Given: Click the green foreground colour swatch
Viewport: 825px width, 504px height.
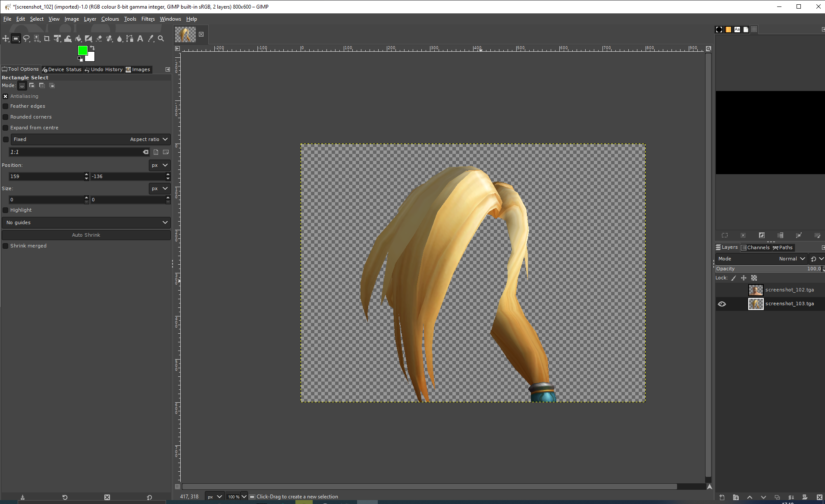Looking at the screenshot, I should click(x=82, y=50).
